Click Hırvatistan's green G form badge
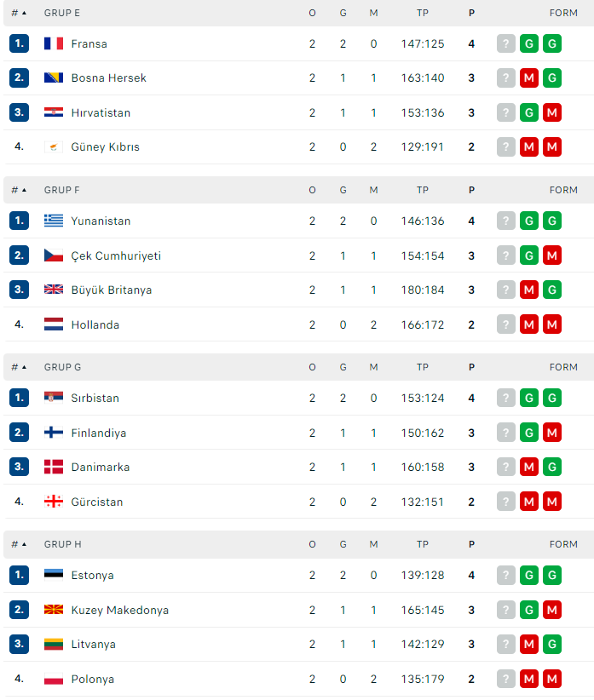The image size is (594, 700). pyautogui.click(x=529, y=112)
